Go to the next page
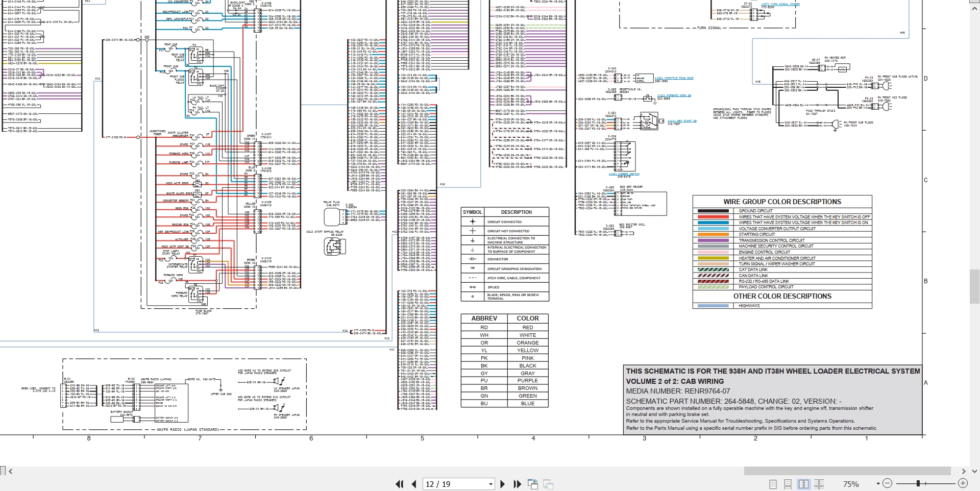The height and width of the screenshot is (491, 980). [503, 484]
